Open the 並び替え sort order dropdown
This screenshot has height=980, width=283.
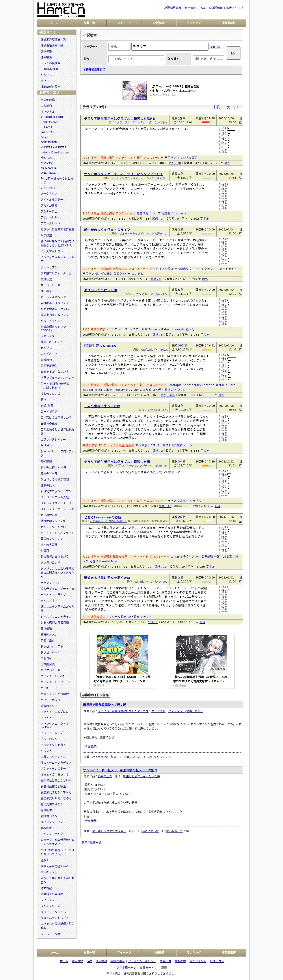pyautogui.click(x=208, y=59)
